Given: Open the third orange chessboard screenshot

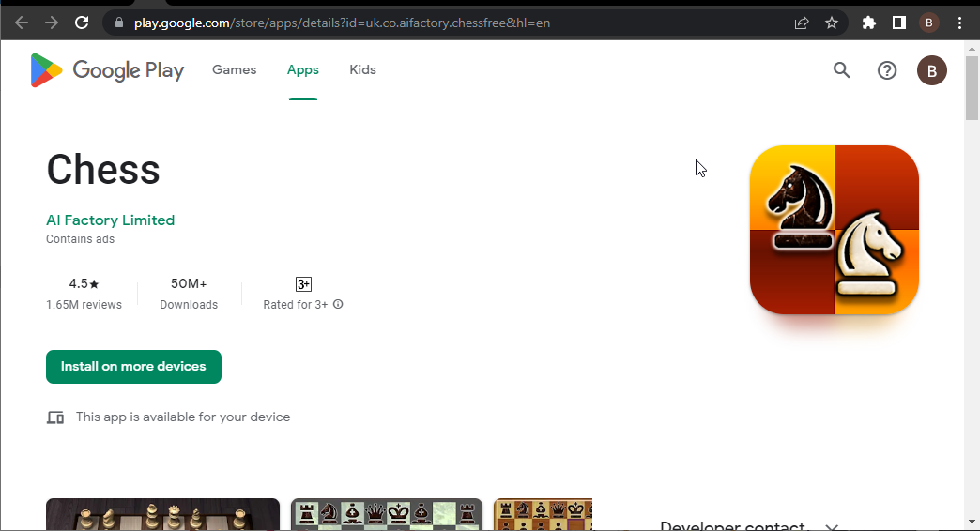Looking at the screenshot, I should [x=543, y=515].
